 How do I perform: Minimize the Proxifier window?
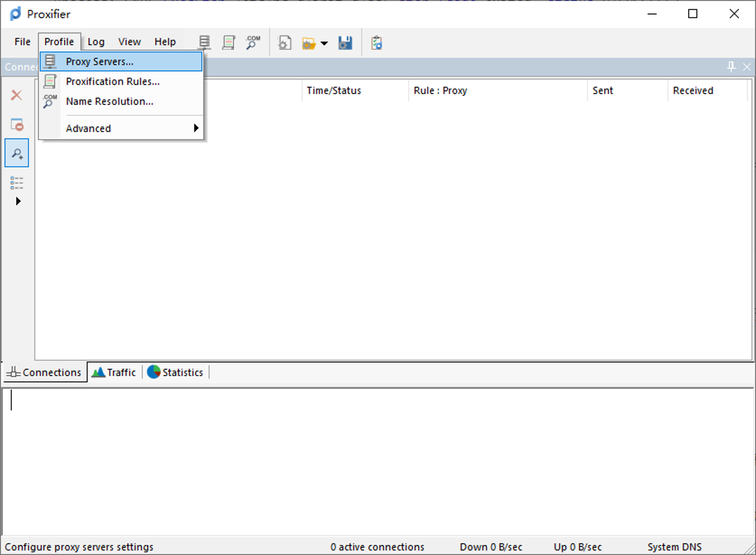[x=652, y=14]
